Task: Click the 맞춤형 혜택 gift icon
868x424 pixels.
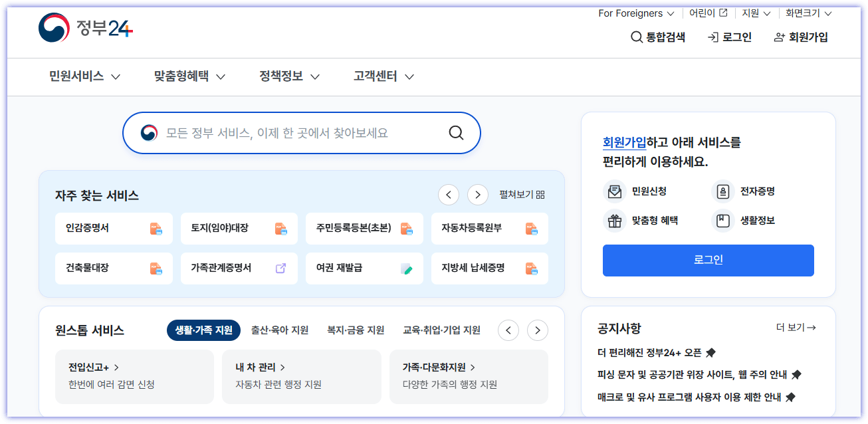Action: pos(615,221)
